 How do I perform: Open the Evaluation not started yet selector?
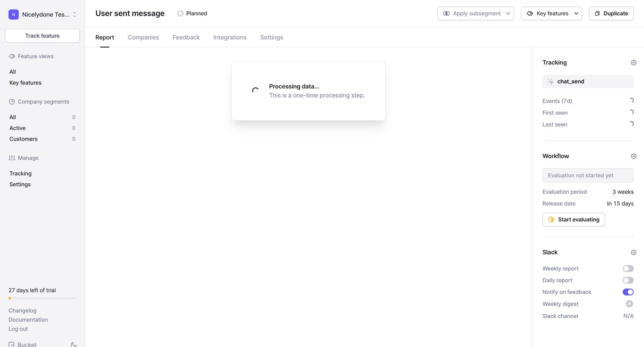point(588,175)
